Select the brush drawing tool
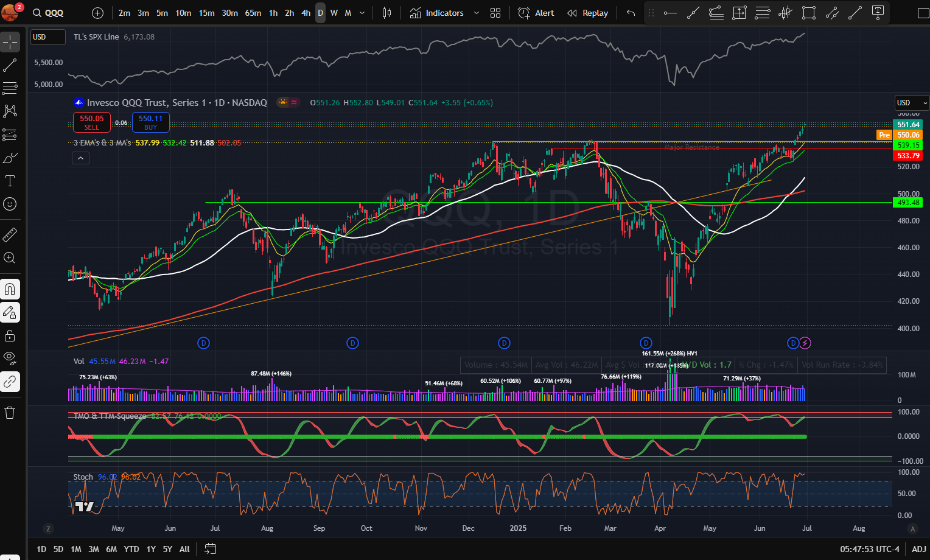Screen dimensions: 930x560 10,158
